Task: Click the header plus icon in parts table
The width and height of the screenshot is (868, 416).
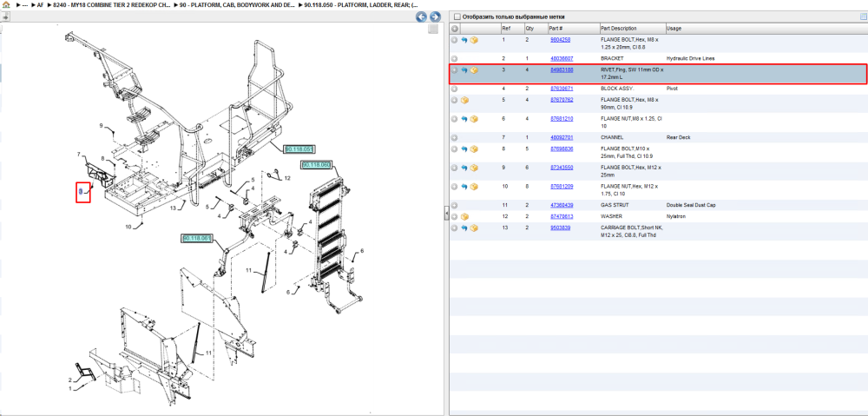Action: click(455, 29)
